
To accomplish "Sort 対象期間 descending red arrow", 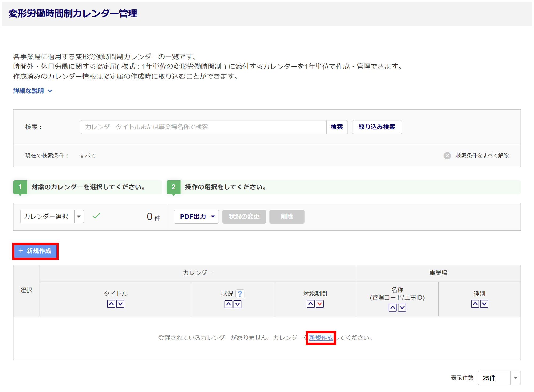I will (x=320, y=304).
